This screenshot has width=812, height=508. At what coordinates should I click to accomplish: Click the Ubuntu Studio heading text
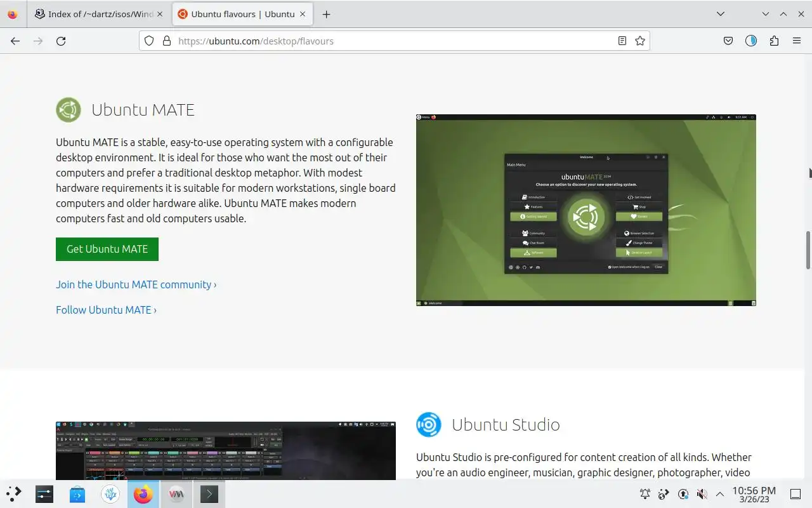click(x=506, y=424)
